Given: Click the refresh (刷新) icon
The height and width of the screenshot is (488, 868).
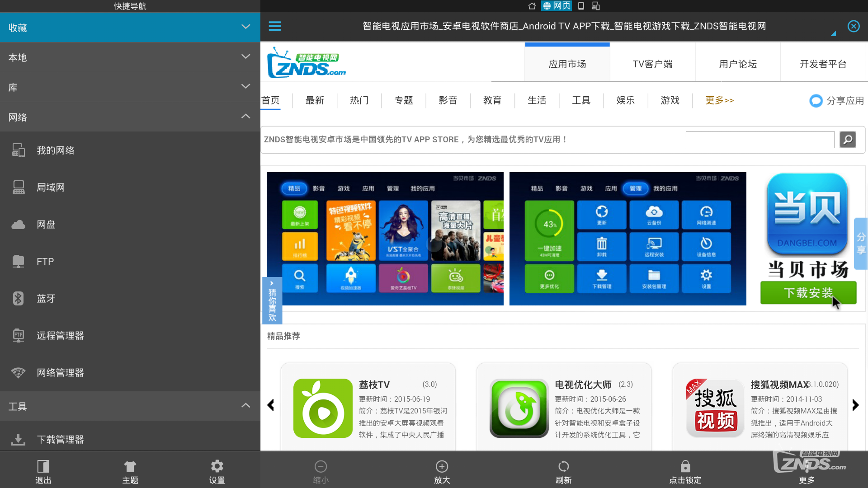Looking at the screenshot, I should pyautogui.click(x=563, y=466).
